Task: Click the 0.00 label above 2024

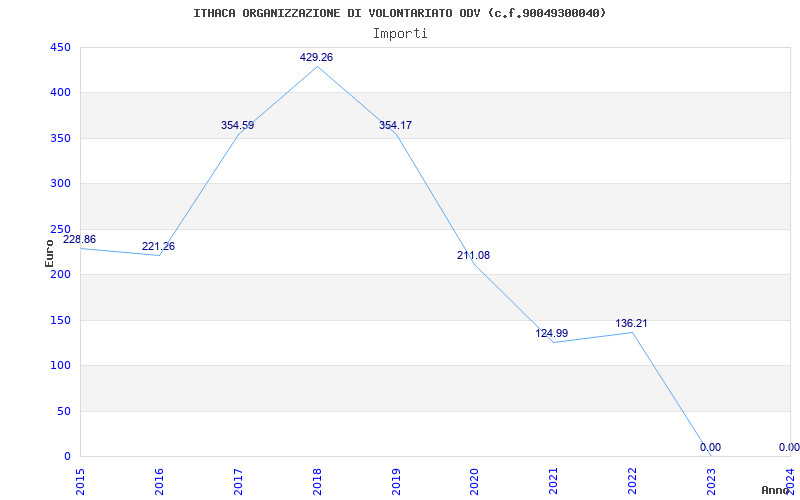Action: 789,447
